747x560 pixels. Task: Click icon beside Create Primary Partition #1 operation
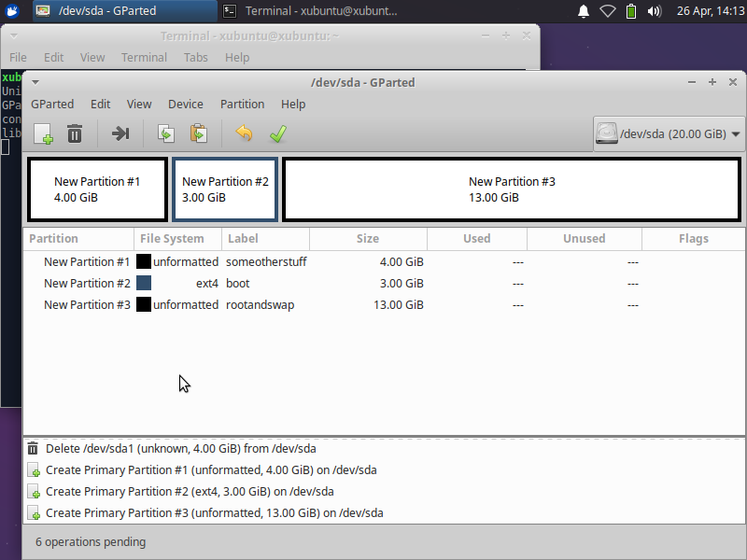[x=34, y=470]
